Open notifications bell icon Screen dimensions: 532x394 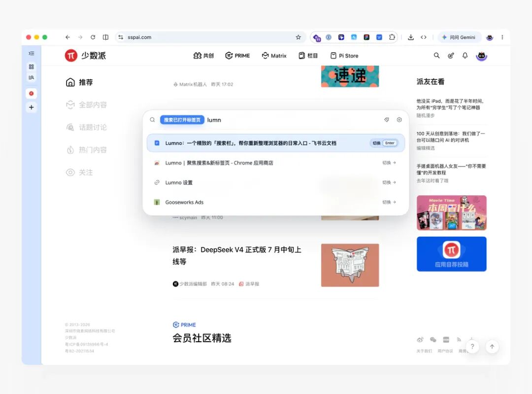465,55
